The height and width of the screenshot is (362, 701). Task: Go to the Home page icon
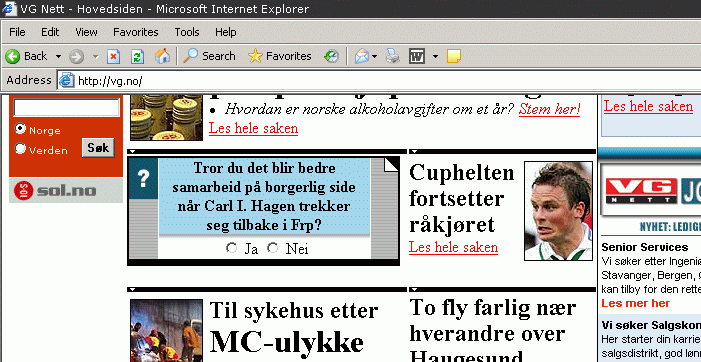162,56
